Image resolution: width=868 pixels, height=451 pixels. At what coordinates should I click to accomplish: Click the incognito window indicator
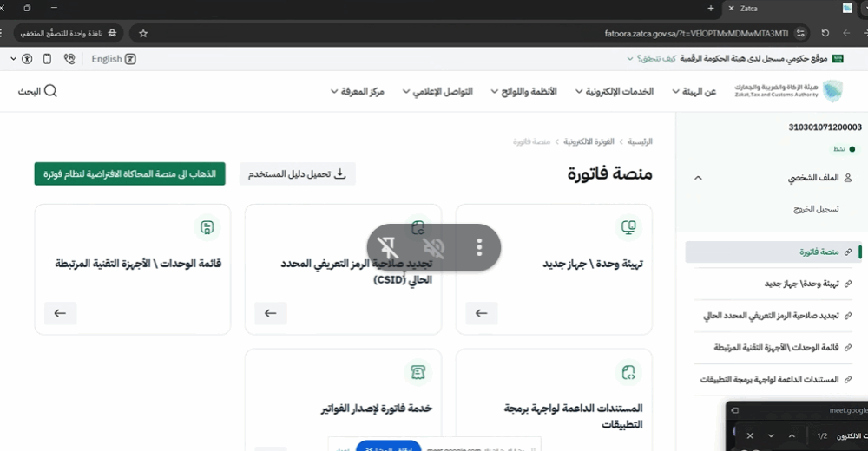pyautogui.click(x=69, y=33)
